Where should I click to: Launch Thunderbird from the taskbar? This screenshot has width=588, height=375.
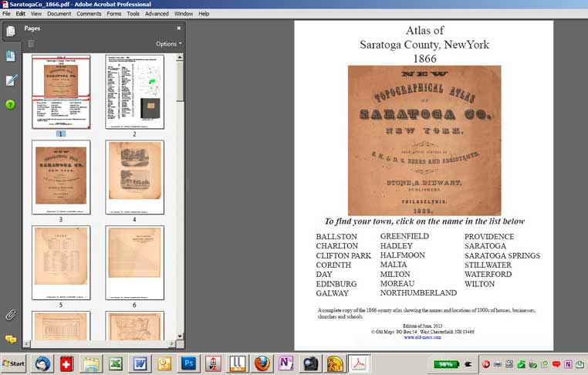click(42, 363)
